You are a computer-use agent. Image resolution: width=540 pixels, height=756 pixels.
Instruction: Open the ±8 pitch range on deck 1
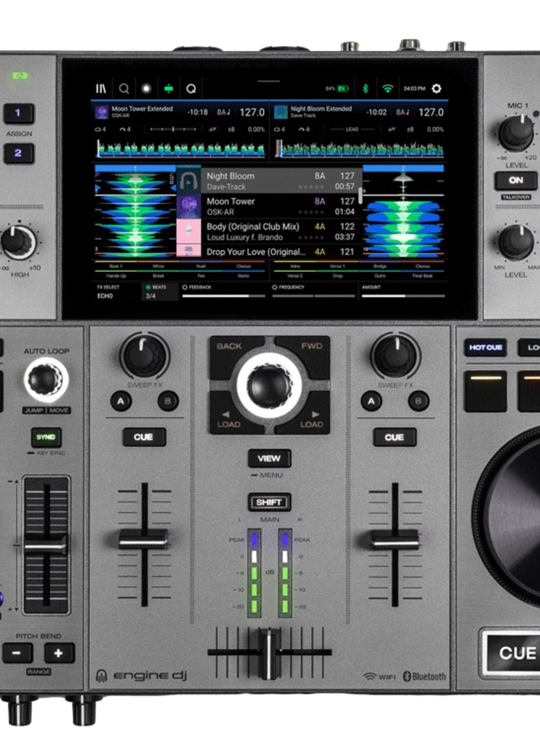[231, 129]
